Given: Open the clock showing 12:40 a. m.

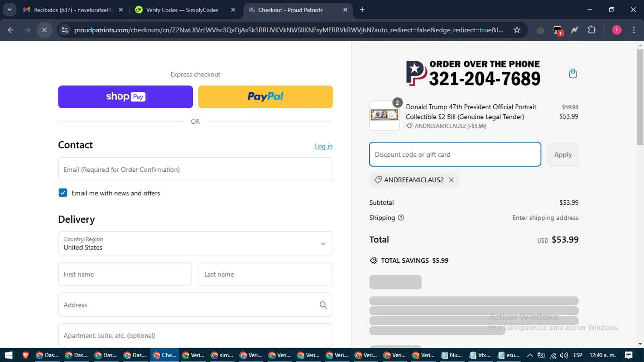Looking at the screenshot, I should (603, 355).
